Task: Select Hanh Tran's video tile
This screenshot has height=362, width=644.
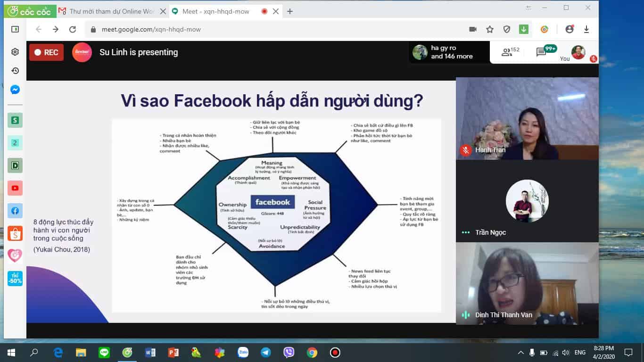Action: click(x=527, y=118)
